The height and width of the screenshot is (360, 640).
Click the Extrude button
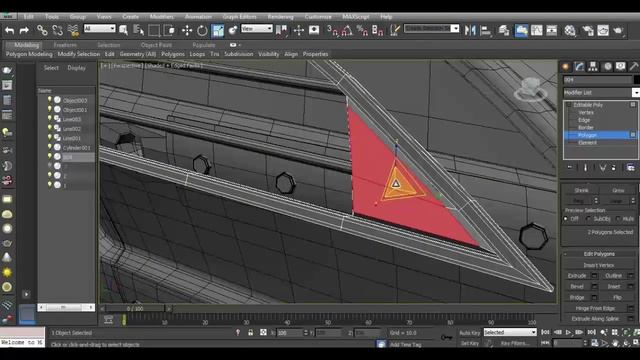(x=577, y=276)
